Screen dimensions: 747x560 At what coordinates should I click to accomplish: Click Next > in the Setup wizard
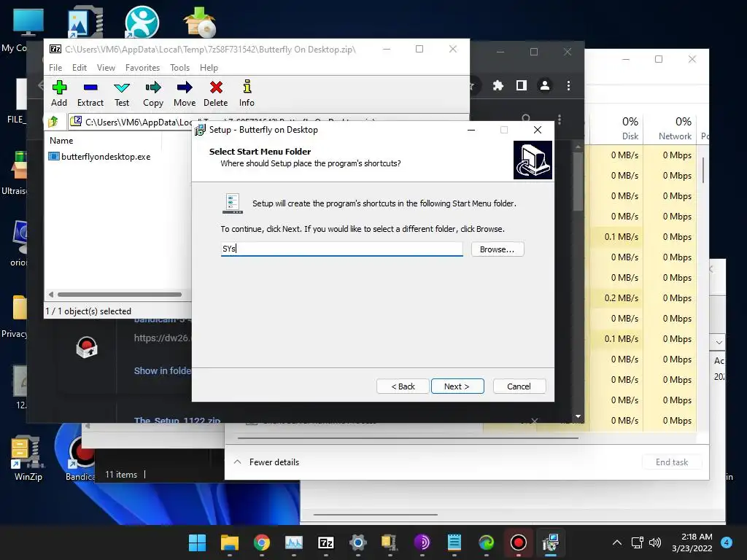click(457, 386)
